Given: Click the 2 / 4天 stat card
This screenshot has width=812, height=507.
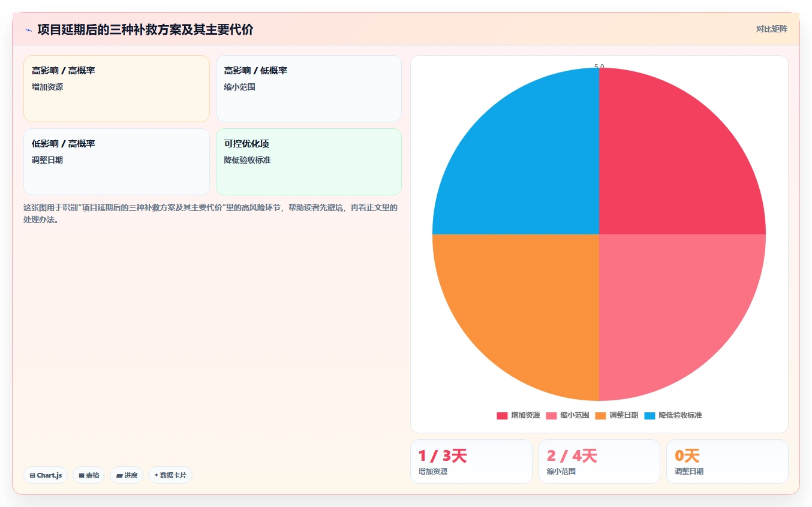Looking at the screenshot, I should tap(599, 461).
